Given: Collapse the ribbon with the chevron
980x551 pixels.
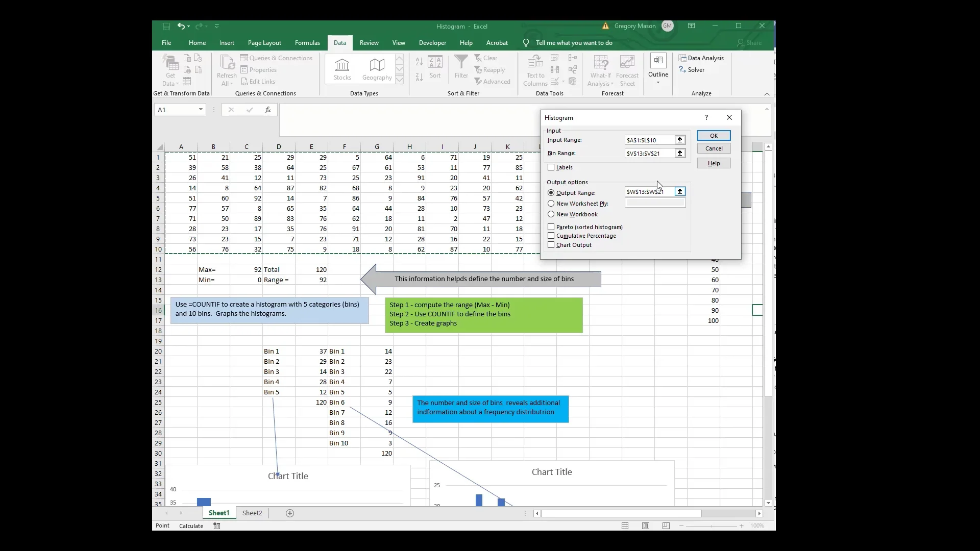Looking at the screenshot, I should (x=767, y=94).
